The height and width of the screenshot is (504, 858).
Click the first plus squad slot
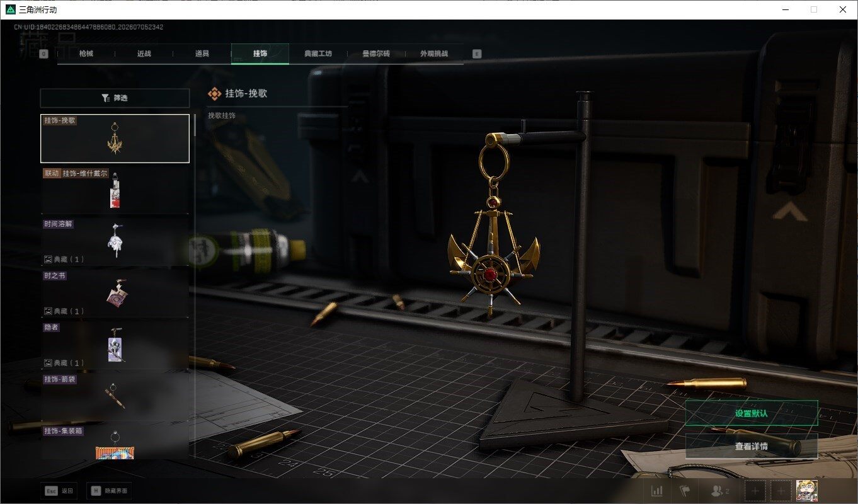click(x=755, y=491)
